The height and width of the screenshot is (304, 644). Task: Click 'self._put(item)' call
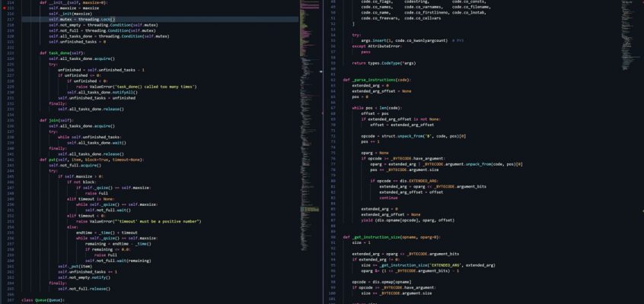pyautogui.click(x=75, y=266)
